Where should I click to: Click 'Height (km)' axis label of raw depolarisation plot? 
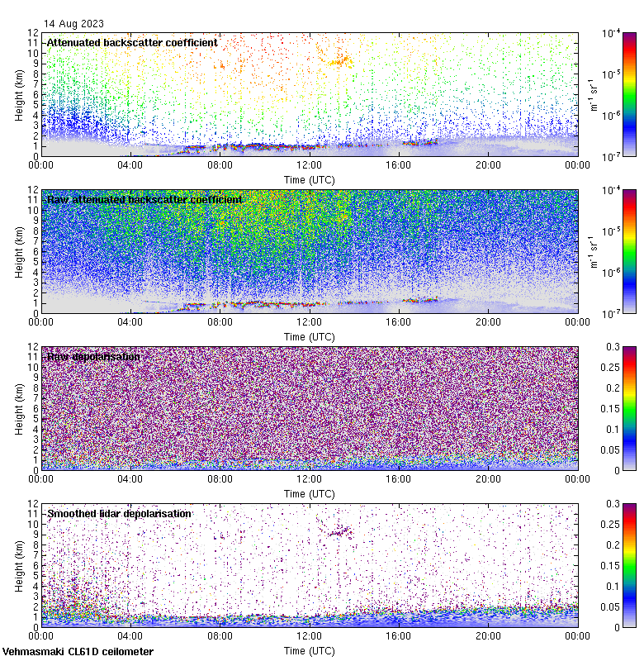pyautogui.click(x=19, y=409)
